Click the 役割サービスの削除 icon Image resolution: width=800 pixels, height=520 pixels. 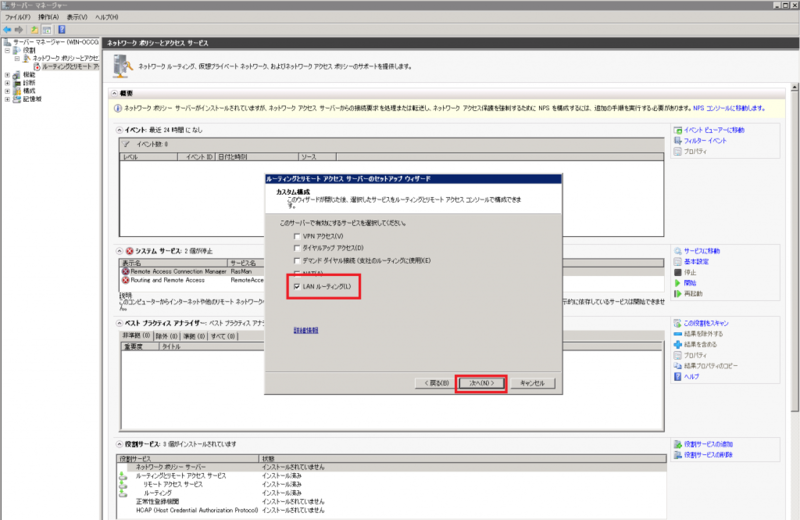click(678, 455)
